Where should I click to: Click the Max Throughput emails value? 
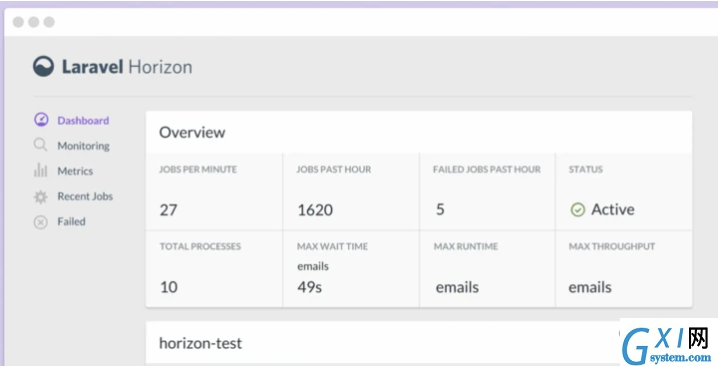pyautogui.click(x=590, y=287)
